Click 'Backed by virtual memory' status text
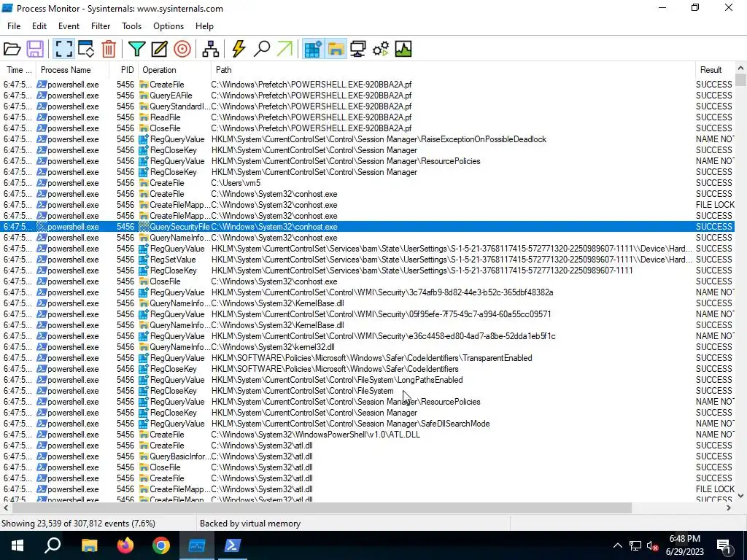 point(250,524)
